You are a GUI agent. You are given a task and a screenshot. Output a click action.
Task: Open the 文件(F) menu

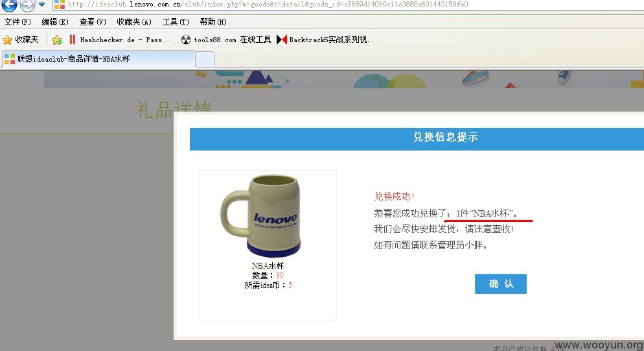tap(17, 22)
